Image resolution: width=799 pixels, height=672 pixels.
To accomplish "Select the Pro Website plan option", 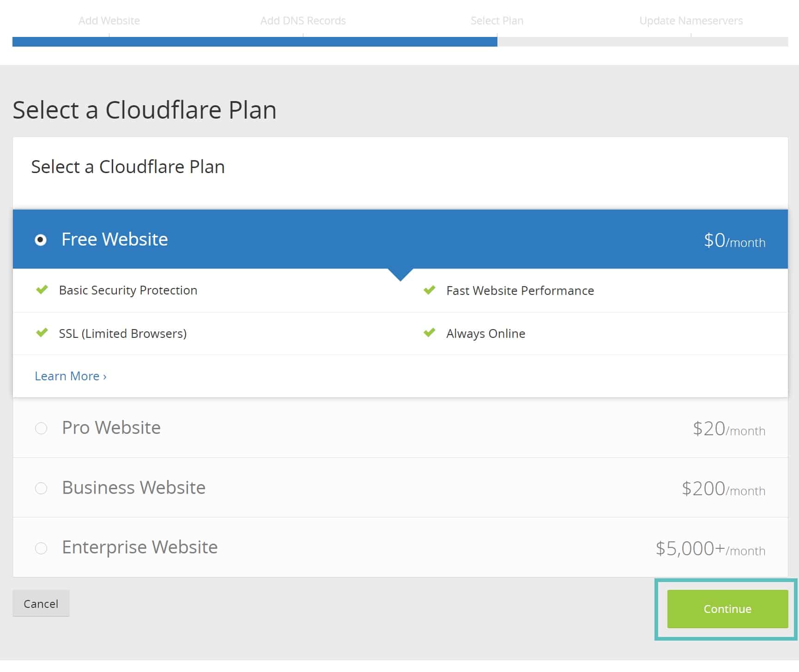I will [x=41, y=428].
